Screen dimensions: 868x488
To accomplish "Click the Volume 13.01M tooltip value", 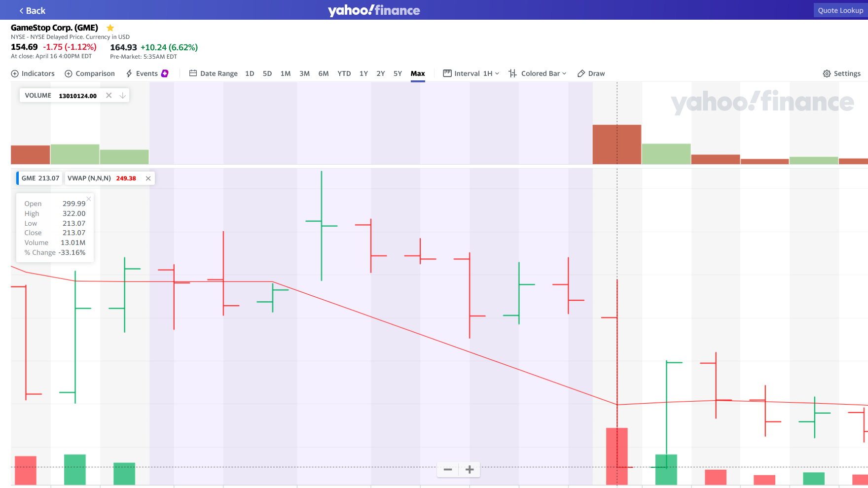I will pyautogui.click(x=73, y=243).
